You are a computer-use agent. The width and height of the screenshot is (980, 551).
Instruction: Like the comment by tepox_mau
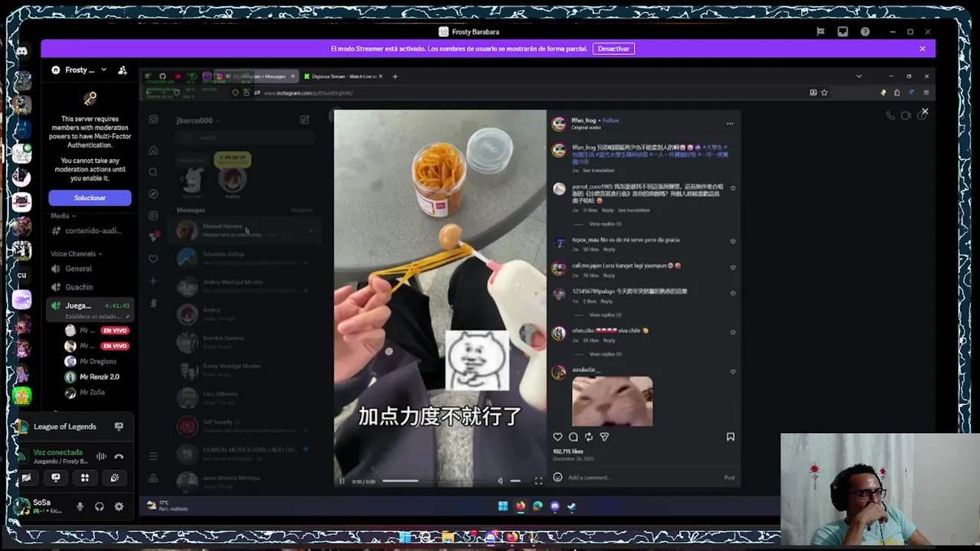pos(733,242)
